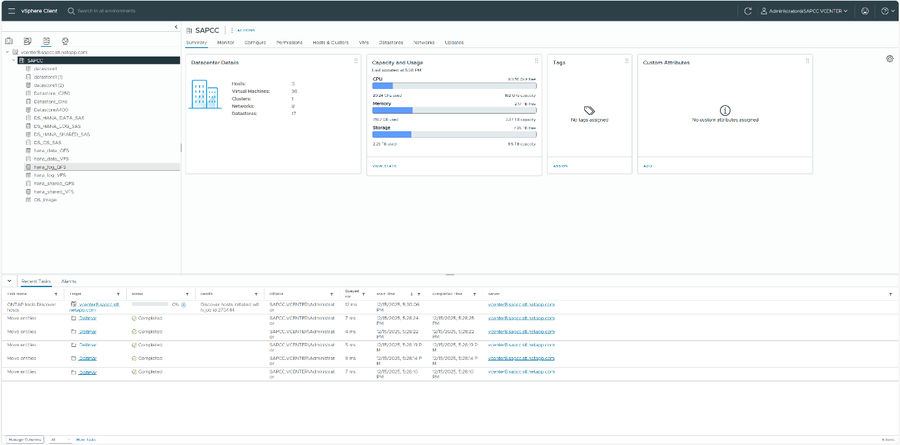Open the feedback smiley icon
The height and width of the screenshot is (445, 900).
coord(865,11)
